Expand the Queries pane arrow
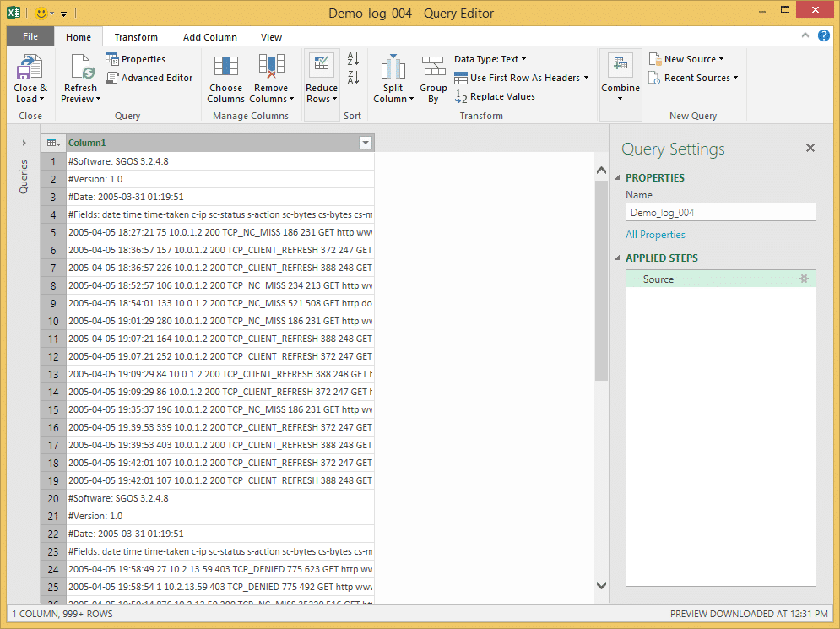840x629 pixels. (24, 143)
